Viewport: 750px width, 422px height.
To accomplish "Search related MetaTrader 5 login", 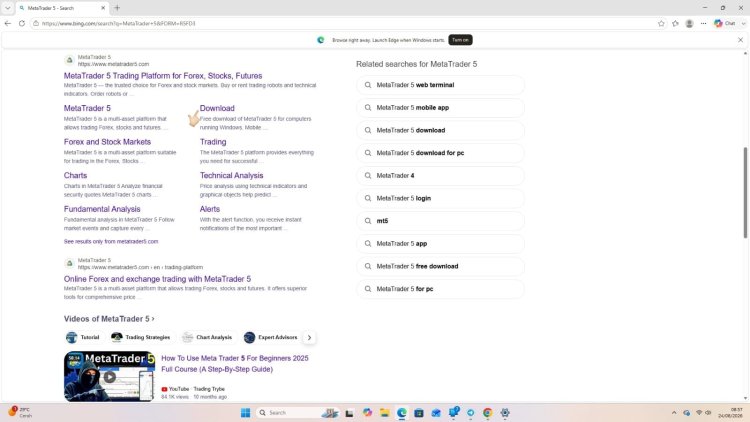I will click(x=440, y=198).
